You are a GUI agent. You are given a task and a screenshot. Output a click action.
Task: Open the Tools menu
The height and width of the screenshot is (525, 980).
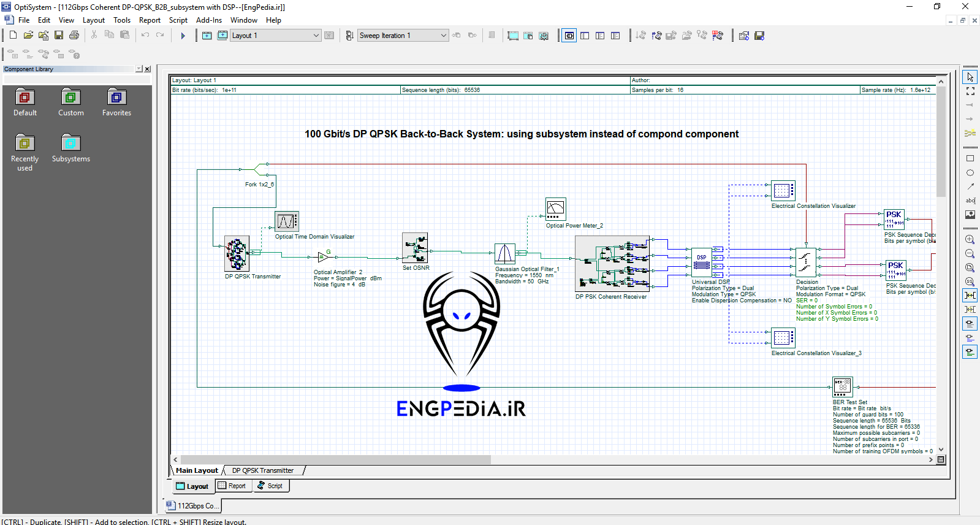pos(122,20)
